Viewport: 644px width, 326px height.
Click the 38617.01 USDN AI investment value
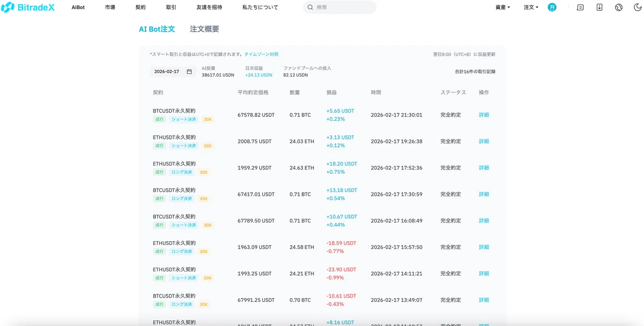pyautogui.click(x=218, y=75)
